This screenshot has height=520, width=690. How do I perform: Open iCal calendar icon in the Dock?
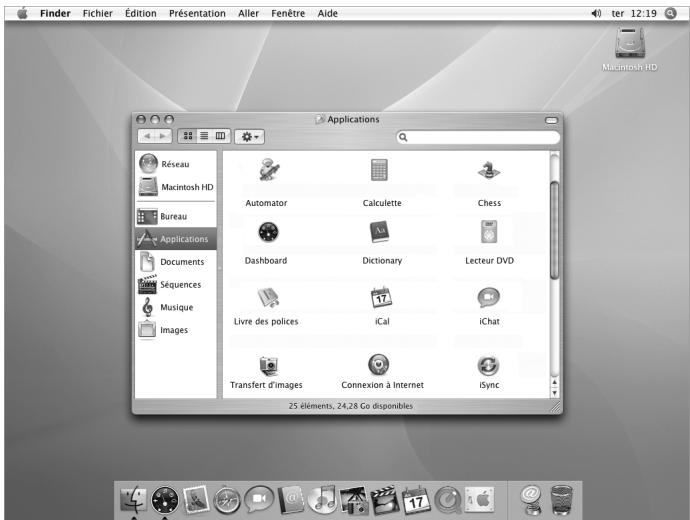tap(416, 500)
